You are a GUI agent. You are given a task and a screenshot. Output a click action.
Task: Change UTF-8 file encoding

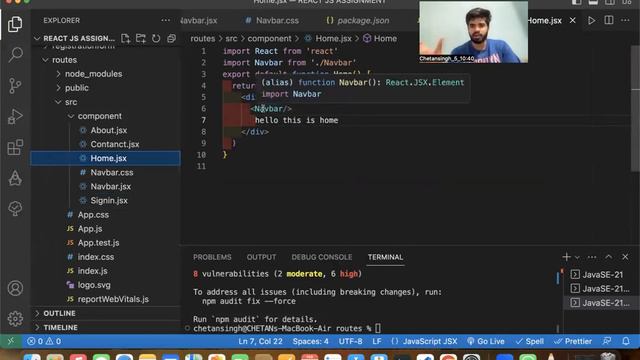[350, 341]
